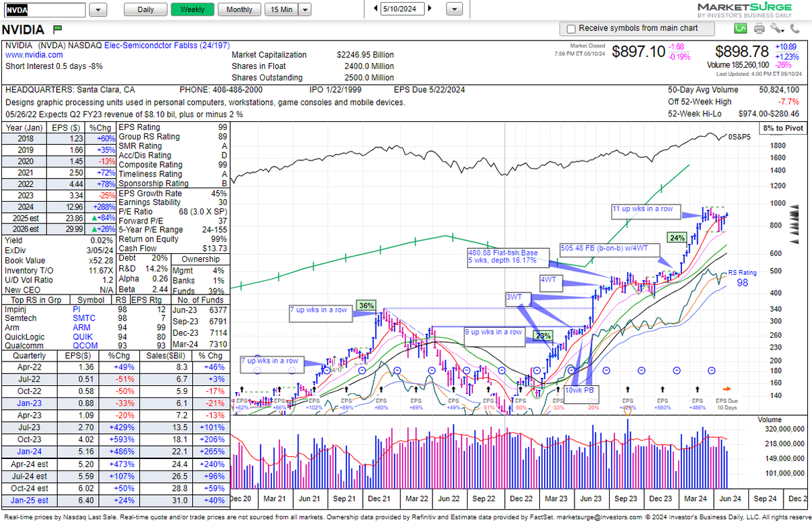Enable Receive symbols from main chart
The image size is (812, 524).
tap(571, 28)
